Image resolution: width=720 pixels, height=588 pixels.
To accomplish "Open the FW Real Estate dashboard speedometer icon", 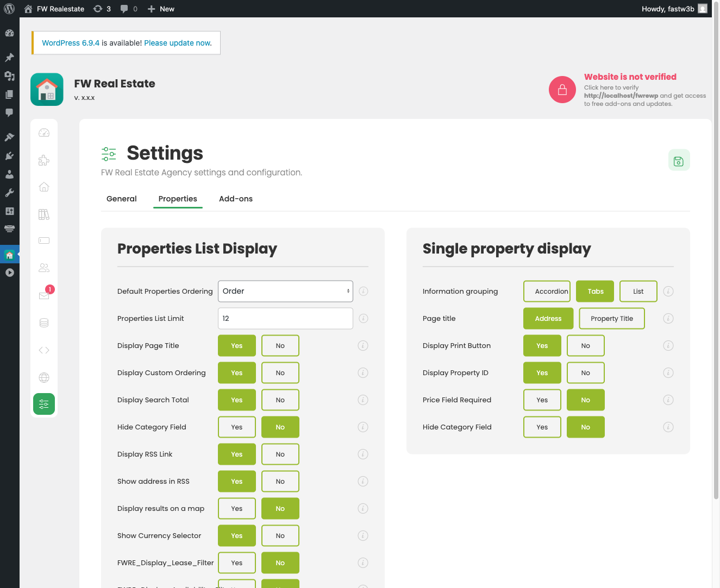I will pos(44,132).
